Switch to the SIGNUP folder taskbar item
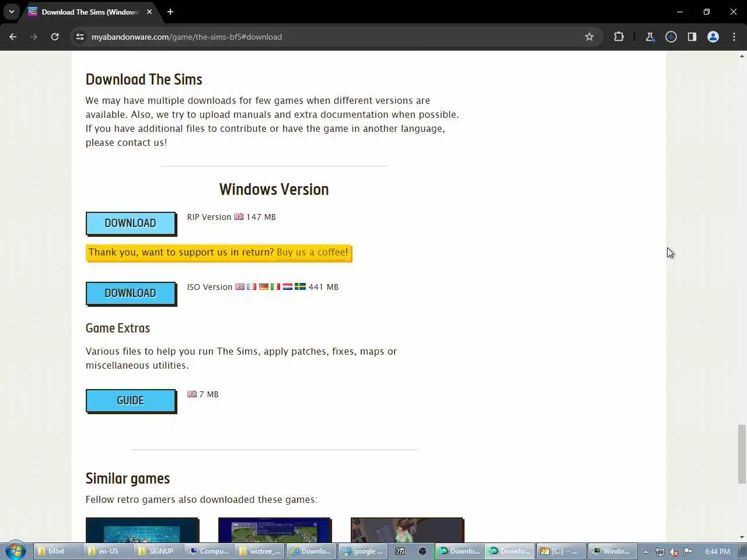The width and height of the screenshot is (747, 560). tap(159, 551)
